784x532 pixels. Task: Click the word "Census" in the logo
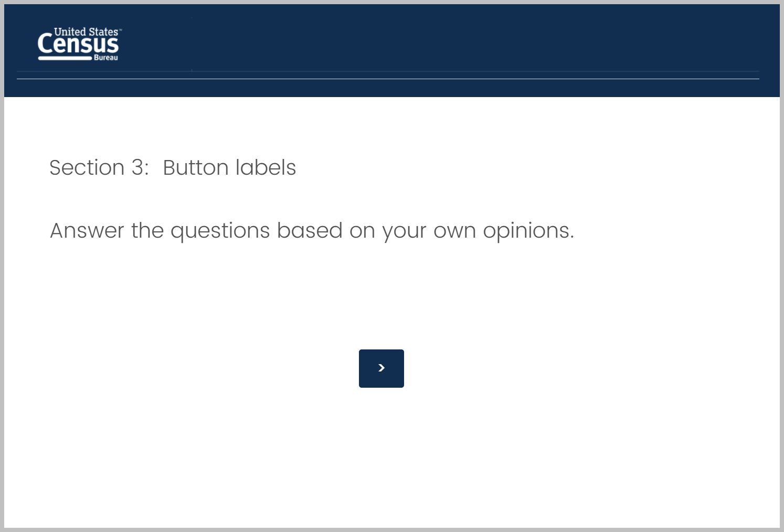click(78, 45)
